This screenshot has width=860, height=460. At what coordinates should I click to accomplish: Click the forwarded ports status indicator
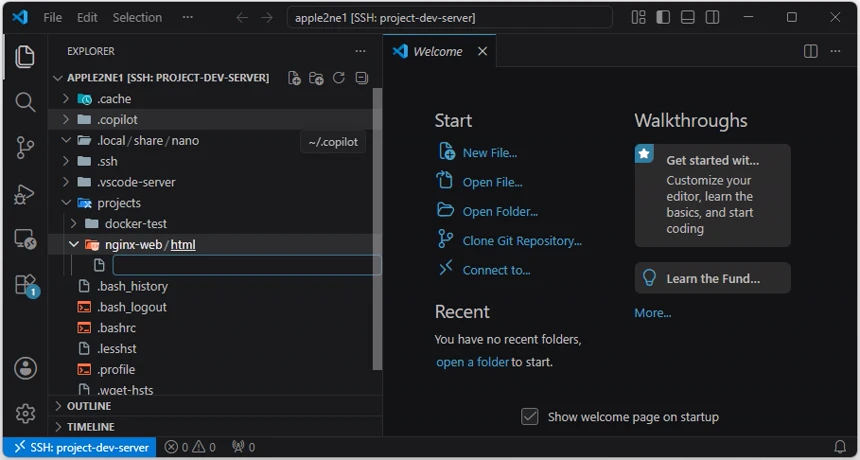click(x=243, y=447)
